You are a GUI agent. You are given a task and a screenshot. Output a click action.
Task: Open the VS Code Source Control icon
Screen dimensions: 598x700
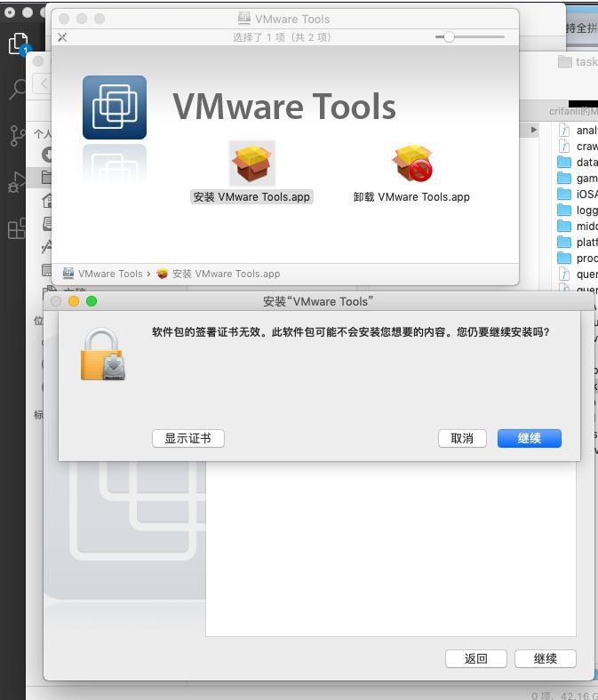17,136
